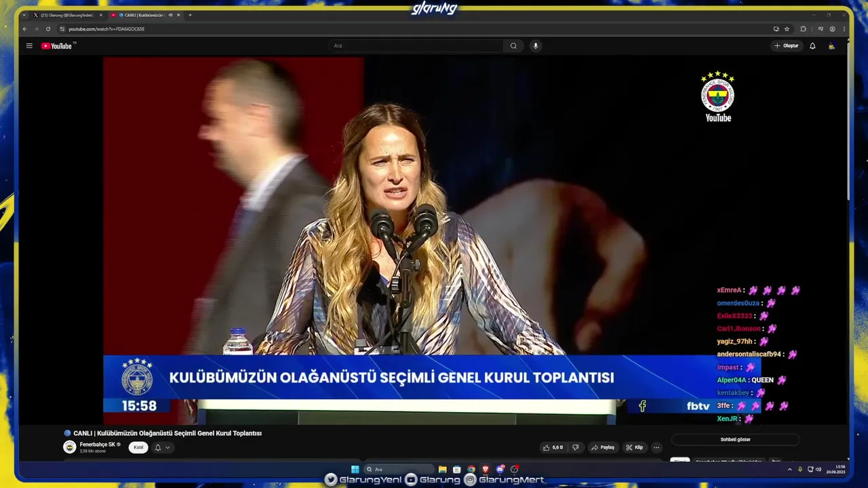View site information icon in address bar

click(62, 29)
